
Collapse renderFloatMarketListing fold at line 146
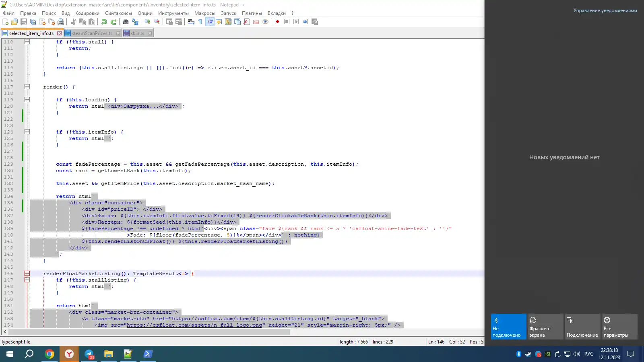[x=27, y=274]
